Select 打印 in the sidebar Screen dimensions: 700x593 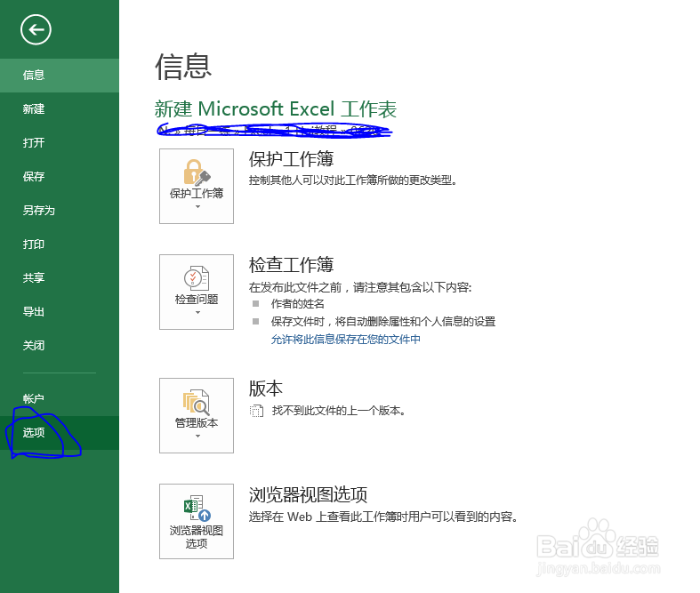point(60,244)
